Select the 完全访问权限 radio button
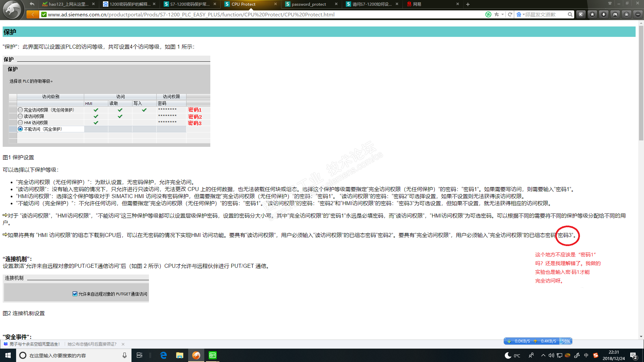Screen dimensions: 644x362 click(x=20, y=110)
